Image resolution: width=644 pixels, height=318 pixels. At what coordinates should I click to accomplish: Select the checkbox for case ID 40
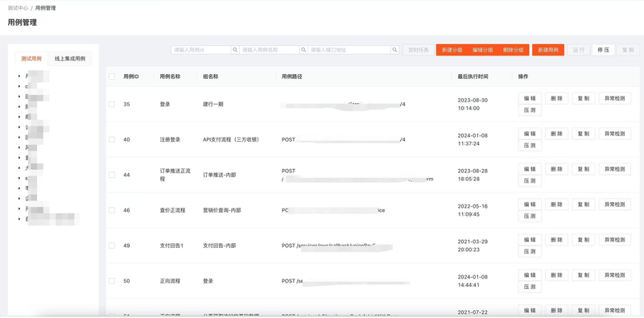(112, 140)
